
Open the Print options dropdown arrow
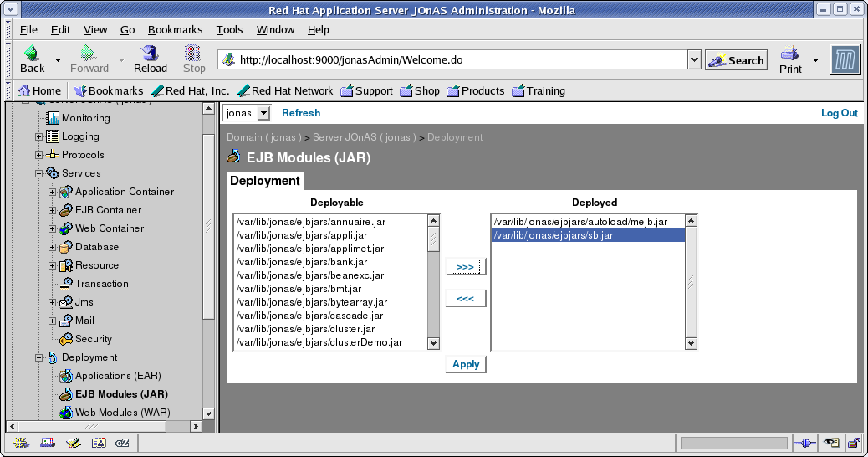coord(815,59)
